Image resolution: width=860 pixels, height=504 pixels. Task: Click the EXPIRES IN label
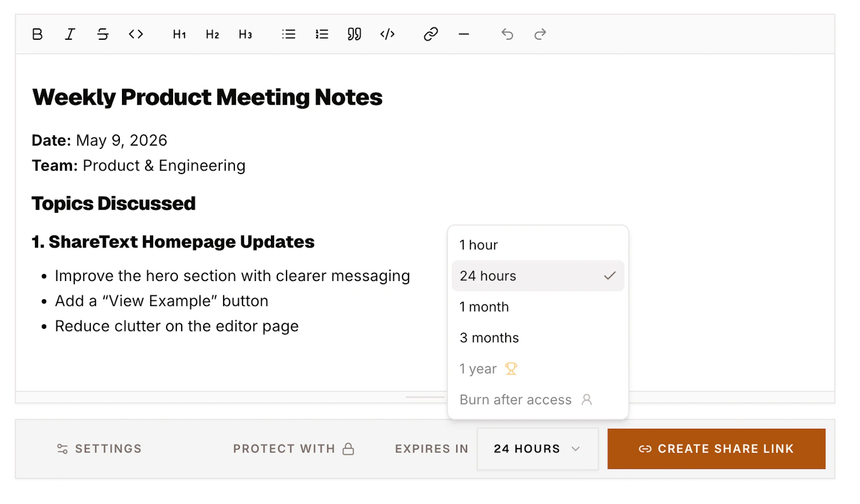click(432, 449)
